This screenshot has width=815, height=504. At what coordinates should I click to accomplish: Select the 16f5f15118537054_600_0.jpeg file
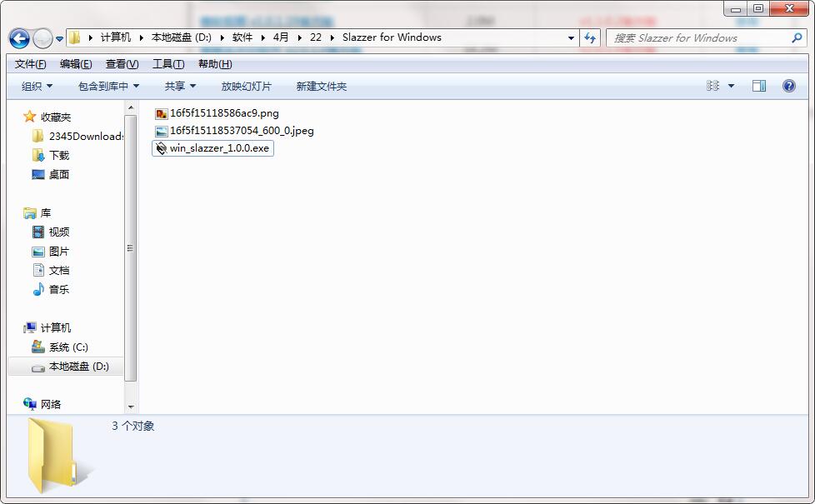click(x=241, y=131)
